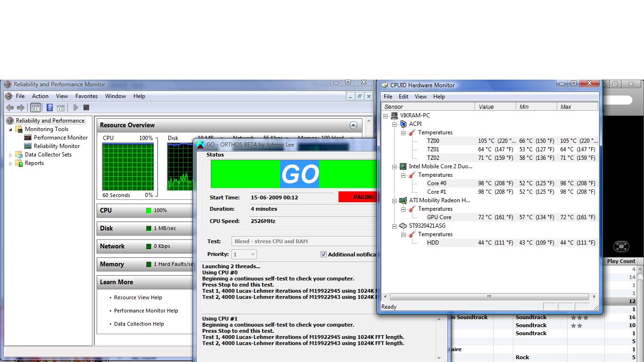
Task: Toggle the Show/Hide Action Pane toolbar icon
Action: point(61,108)
